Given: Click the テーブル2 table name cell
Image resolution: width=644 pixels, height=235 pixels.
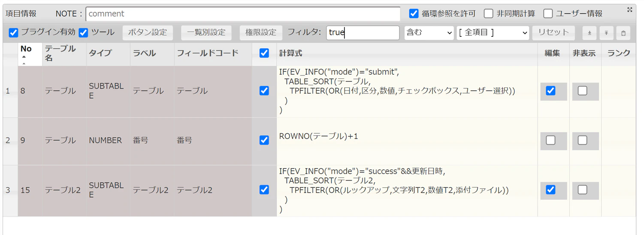Looking at the screenshot, I should click(x=64, y=191).
